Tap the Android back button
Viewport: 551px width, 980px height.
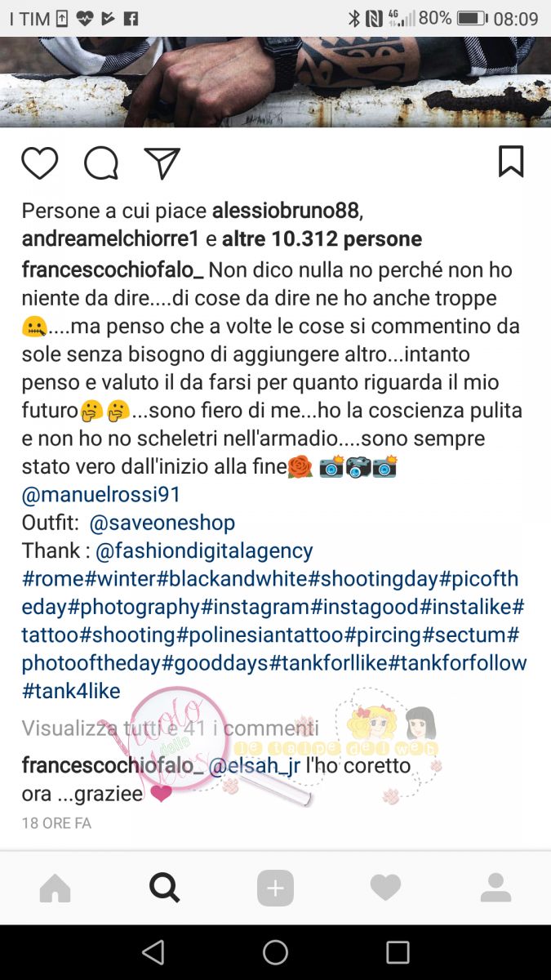[153, 952]
